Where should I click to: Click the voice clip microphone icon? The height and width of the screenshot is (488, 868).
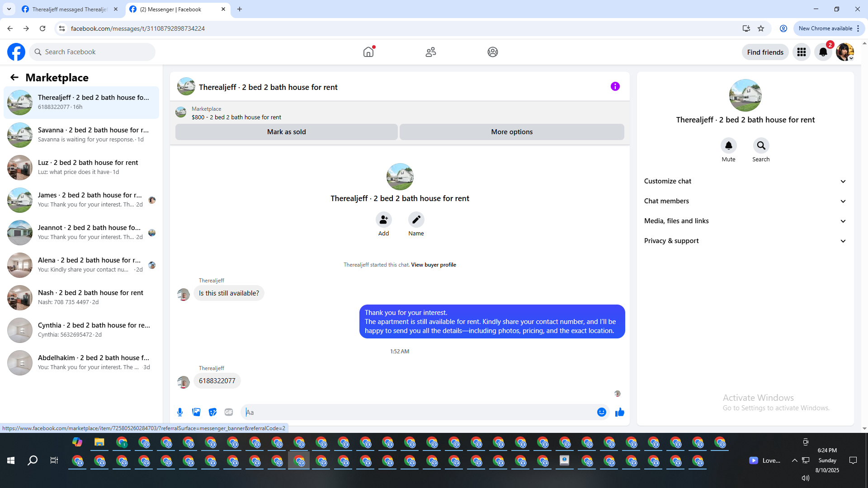point(180,412)
